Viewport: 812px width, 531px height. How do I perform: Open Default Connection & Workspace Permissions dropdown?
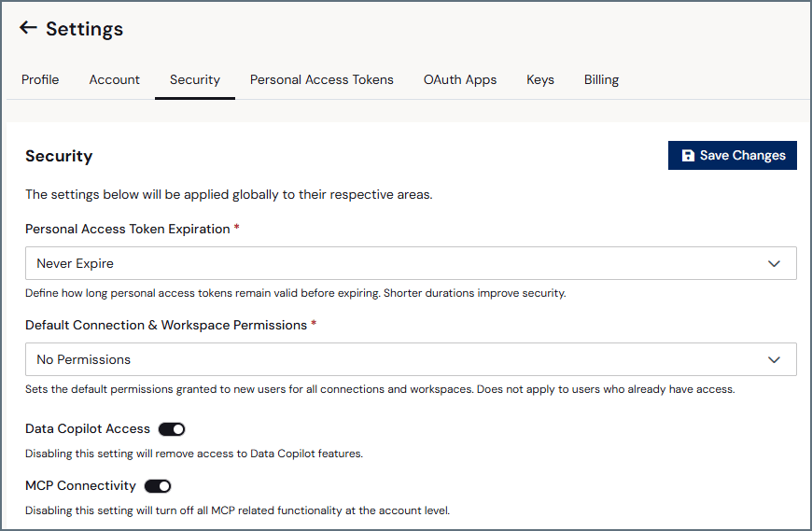tap(411, 359)
